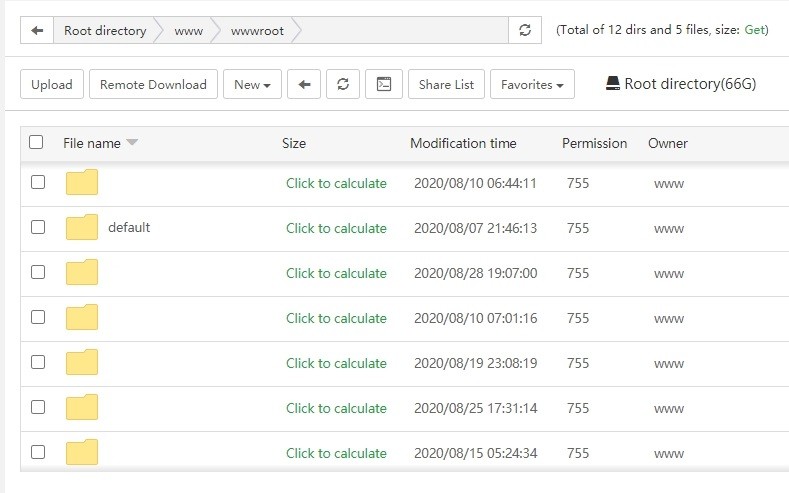The height and width of the screenshot is (493, 789).
Task: Refresh the path using address bar icon
Action: pyautogui.click(x=524, y=30)
